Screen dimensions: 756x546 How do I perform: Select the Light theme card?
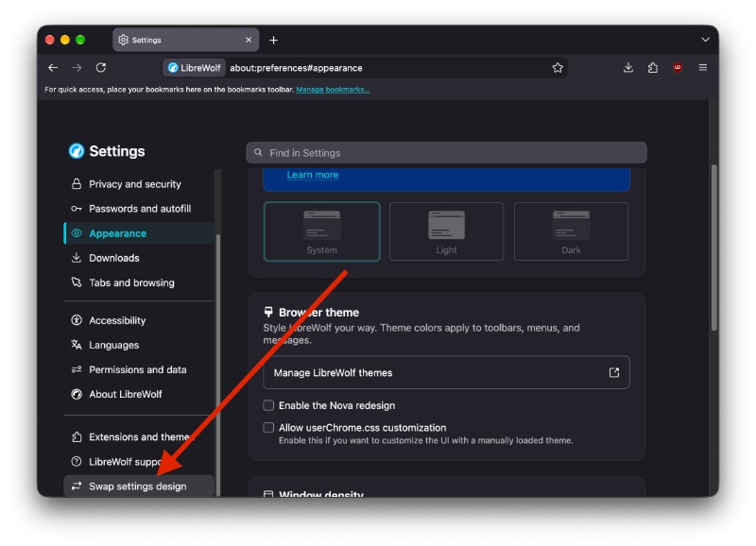[446, 231]
